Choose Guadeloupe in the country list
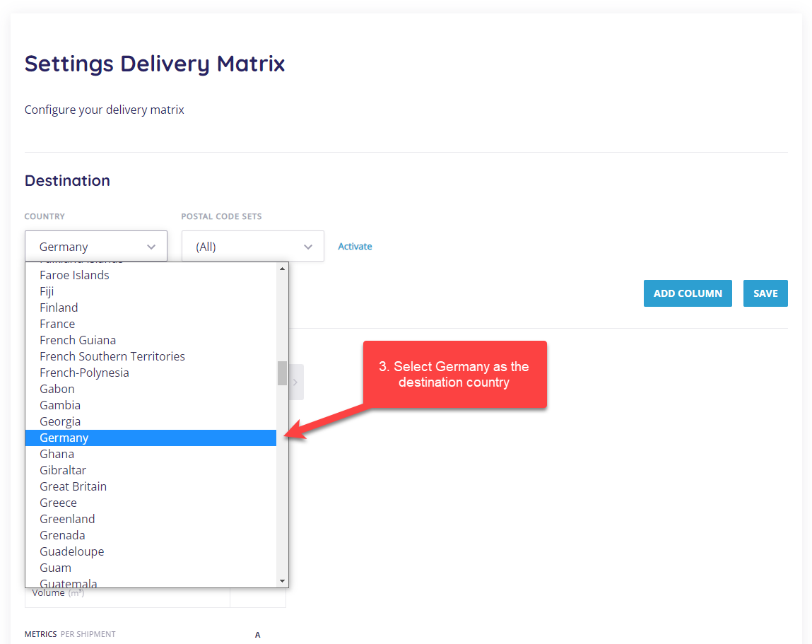 [151, 552]
